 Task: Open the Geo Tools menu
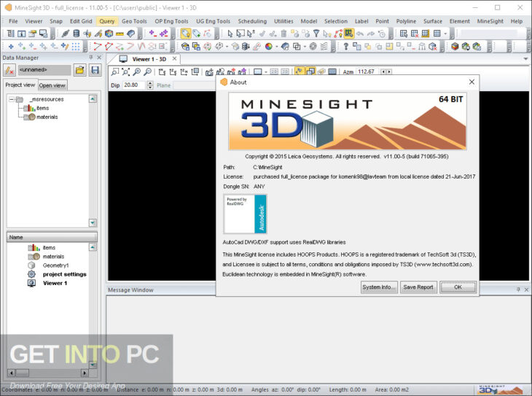point(134,21)
